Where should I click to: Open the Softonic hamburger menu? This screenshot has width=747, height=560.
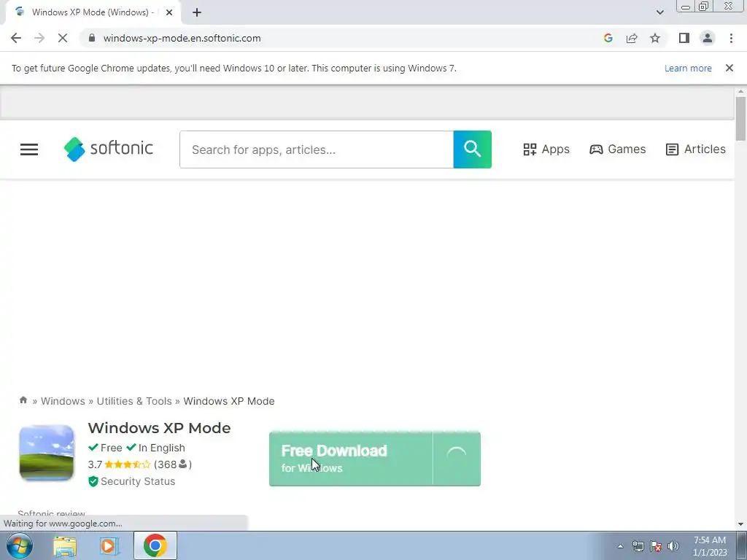[29, 149]
